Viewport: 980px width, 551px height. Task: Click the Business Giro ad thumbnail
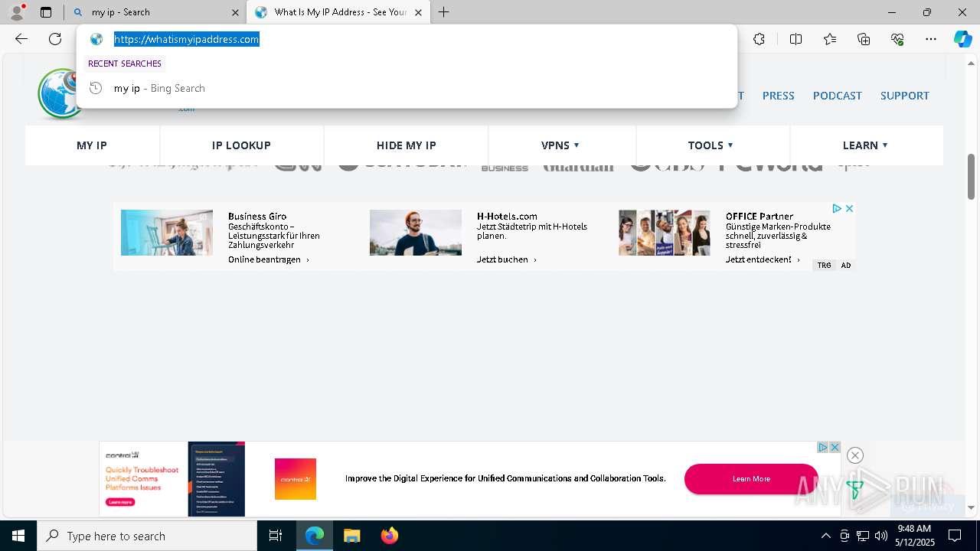pos(167,233)
